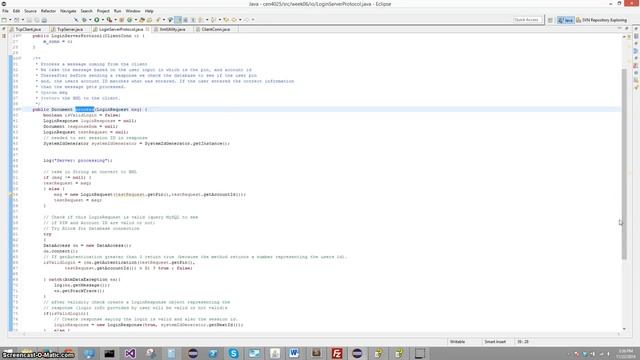The image size is (640, 360).
Task: Click the Writable status bar entry
Action: click(458, 342)
